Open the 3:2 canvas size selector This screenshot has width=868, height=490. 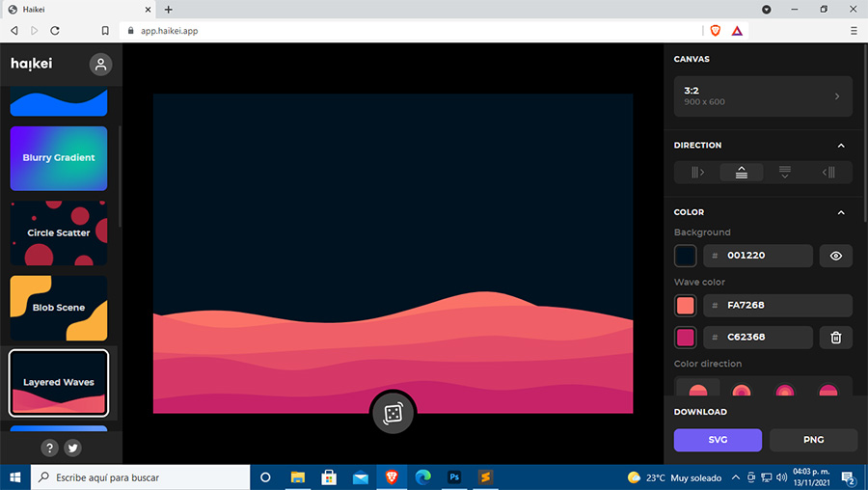[763, 96]
